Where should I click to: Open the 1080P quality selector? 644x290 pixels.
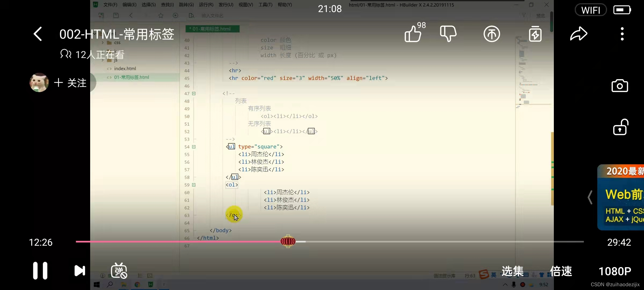(615, 271)
